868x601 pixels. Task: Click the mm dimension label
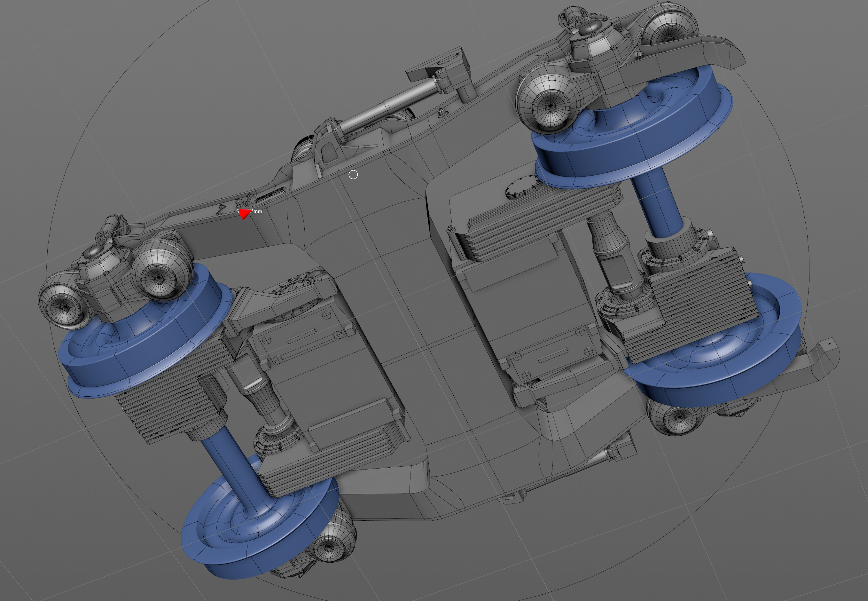coord(257,212)
